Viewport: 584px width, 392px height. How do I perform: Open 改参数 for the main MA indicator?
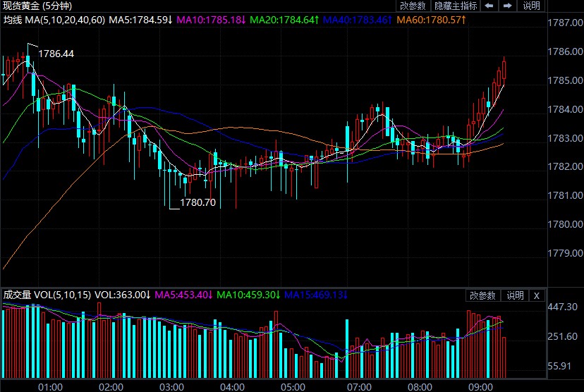click(413, 6)
